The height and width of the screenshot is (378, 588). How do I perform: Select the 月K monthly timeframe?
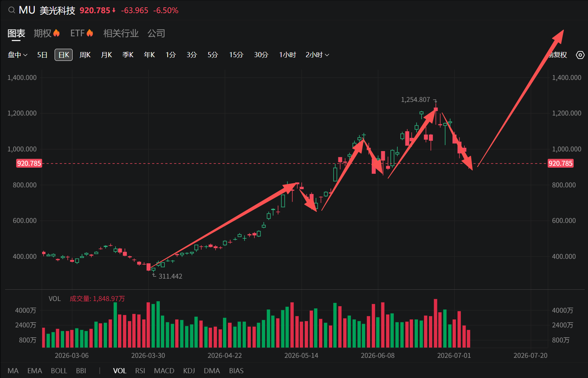pyautogui.click(x=106, y=55)
